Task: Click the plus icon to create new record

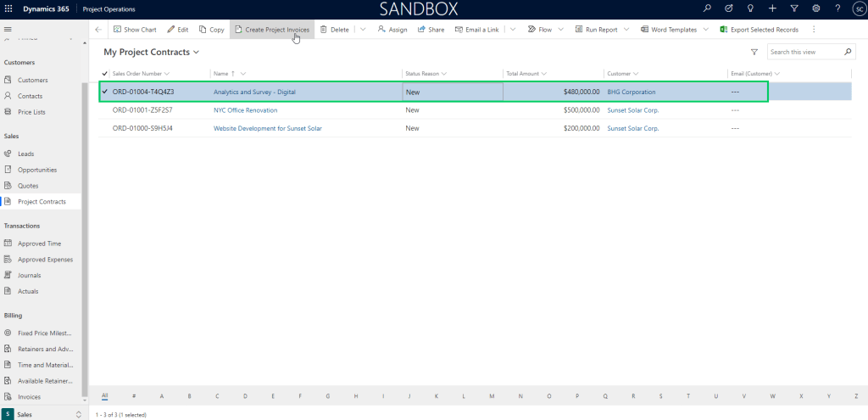Action: 772,8
